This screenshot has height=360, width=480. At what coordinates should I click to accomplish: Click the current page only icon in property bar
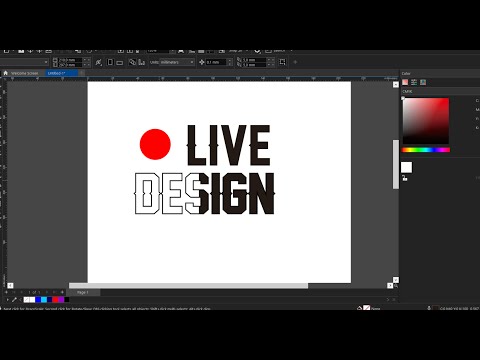tap(142, 62)
